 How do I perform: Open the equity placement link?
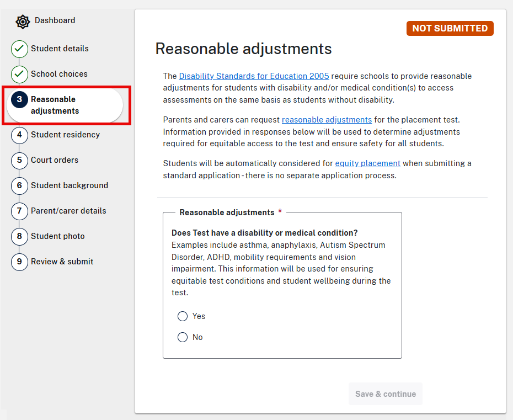tap(368, 163)
